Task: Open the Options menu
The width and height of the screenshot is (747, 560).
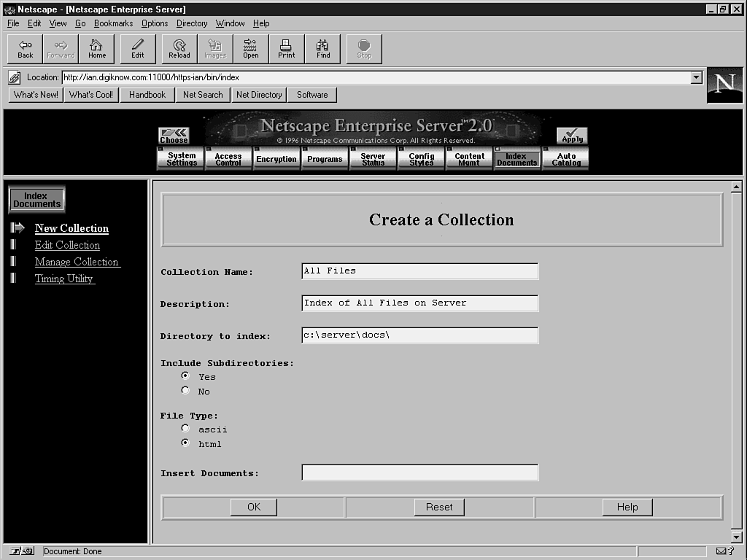Action: (x=155, y=23)
